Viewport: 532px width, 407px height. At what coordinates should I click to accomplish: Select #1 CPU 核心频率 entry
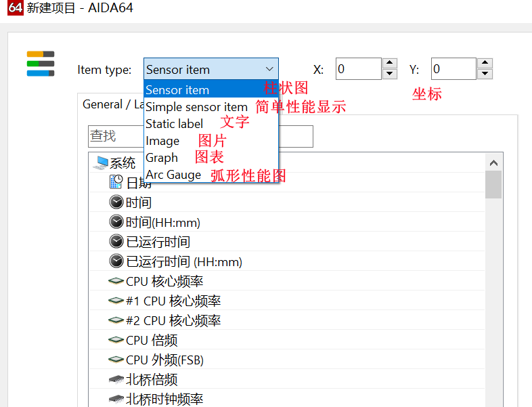pos(173,301)
